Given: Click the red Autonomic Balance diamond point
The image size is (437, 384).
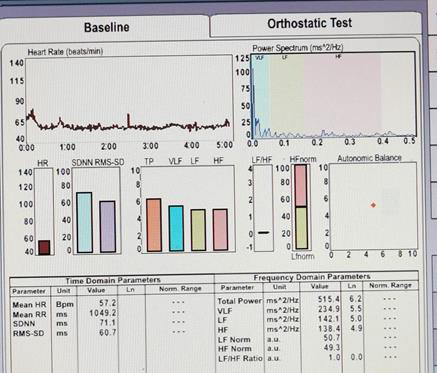Looking at the screenshot, I should (x=373, y=205).
